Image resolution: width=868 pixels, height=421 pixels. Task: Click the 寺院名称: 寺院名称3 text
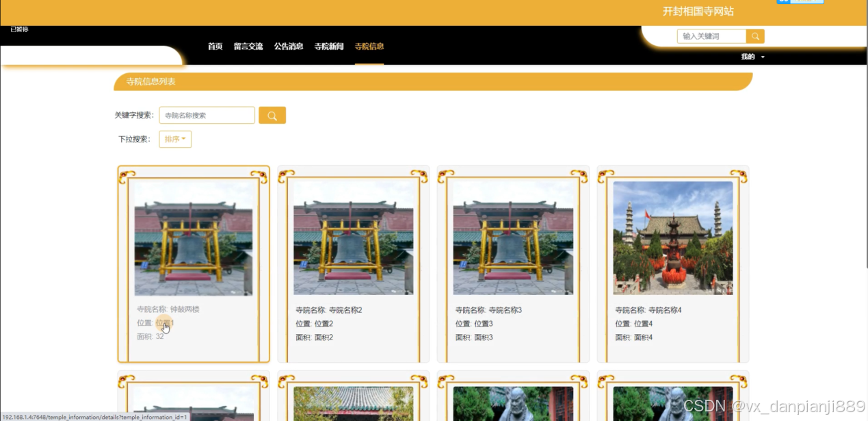point(489,310)
